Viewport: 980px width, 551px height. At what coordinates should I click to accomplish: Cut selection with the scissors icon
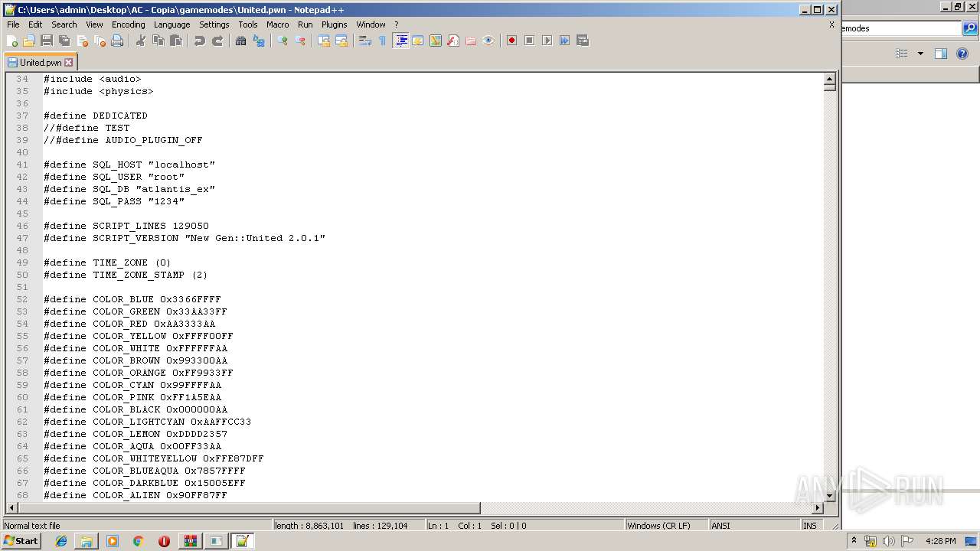click(141, 41)
